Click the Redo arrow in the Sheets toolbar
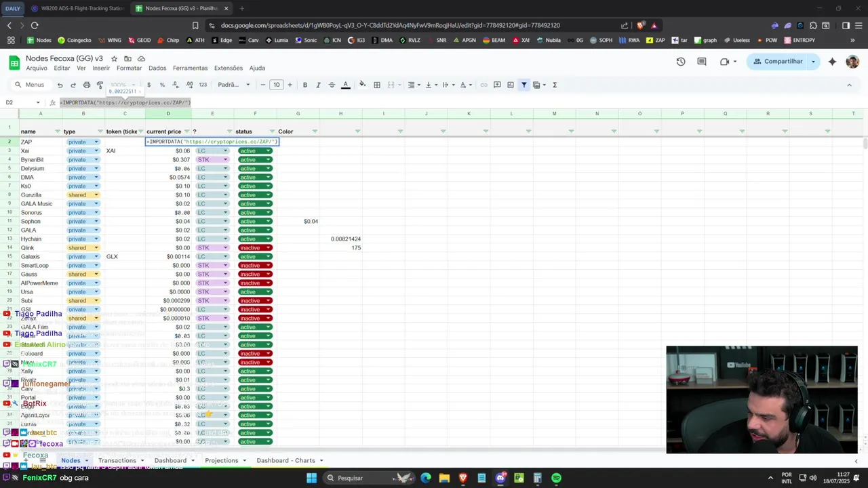 click(73, 85)
